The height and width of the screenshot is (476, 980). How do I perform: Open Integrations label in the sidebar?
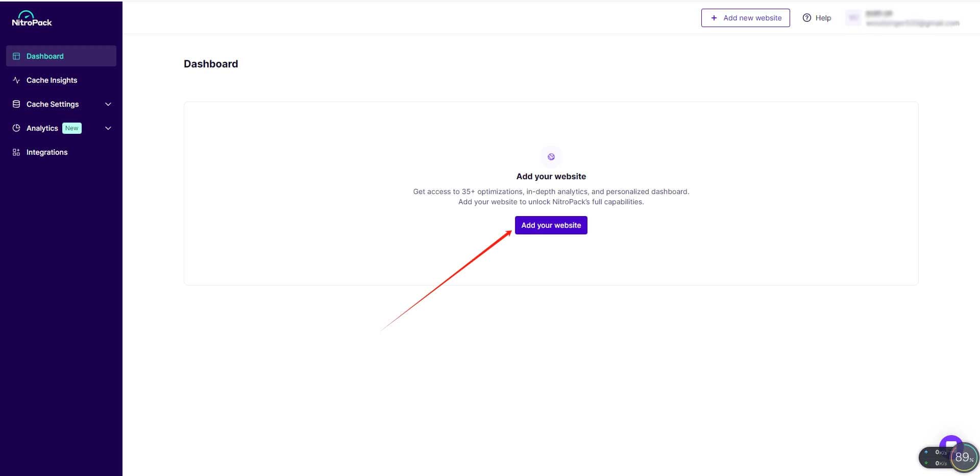coord(47,152)
